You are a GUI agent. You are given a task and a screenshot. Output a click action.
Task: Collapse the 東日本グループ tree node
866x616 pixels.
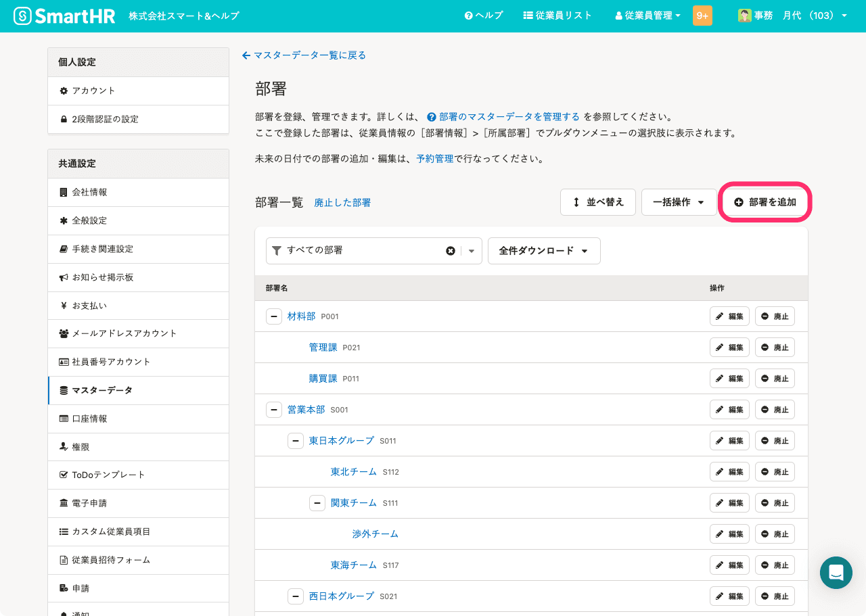(x=296, y=440)
